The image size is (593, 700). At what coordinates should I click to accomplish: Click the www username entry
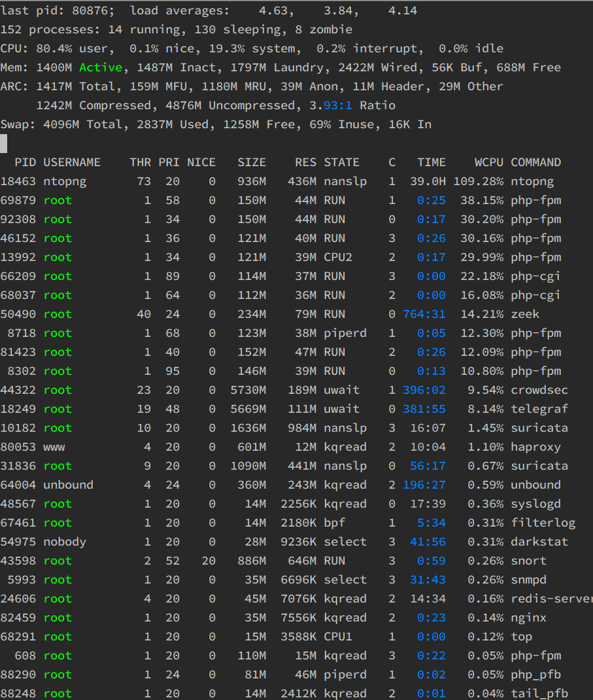click(x=54, y=447)
